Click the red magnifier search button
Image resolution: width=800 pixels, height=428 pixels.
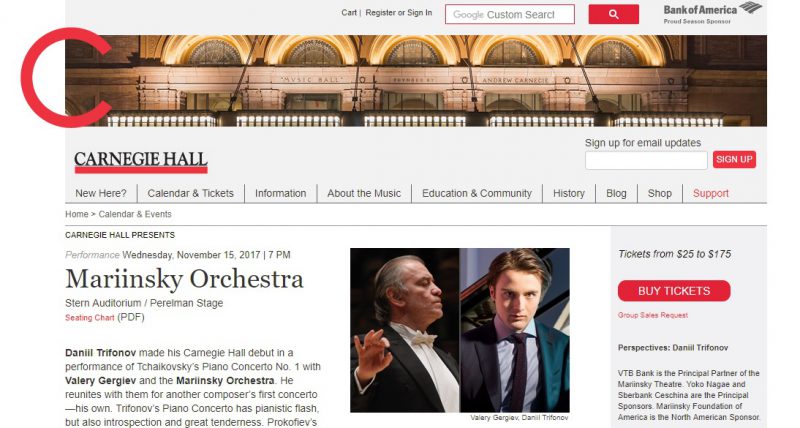click(613, 14)
